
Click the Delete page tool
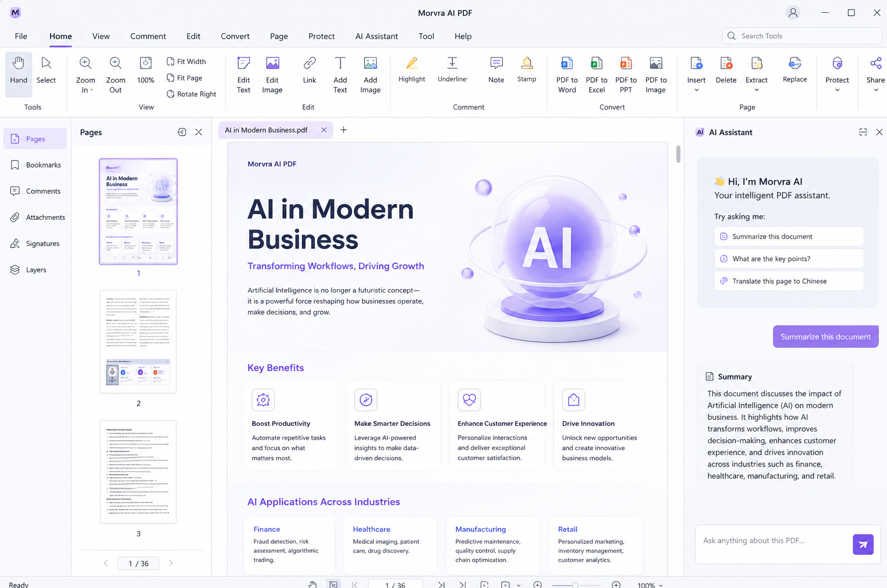click(726, 70)
